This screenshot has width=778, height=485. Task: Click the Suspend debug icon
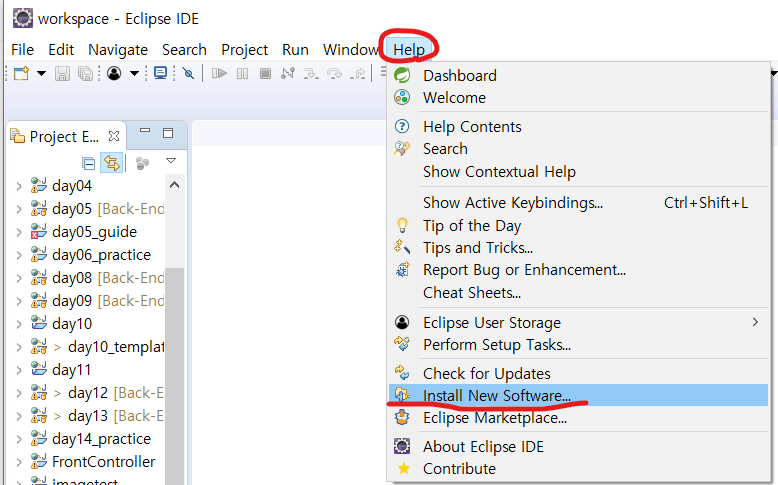[x=242, y=74]
